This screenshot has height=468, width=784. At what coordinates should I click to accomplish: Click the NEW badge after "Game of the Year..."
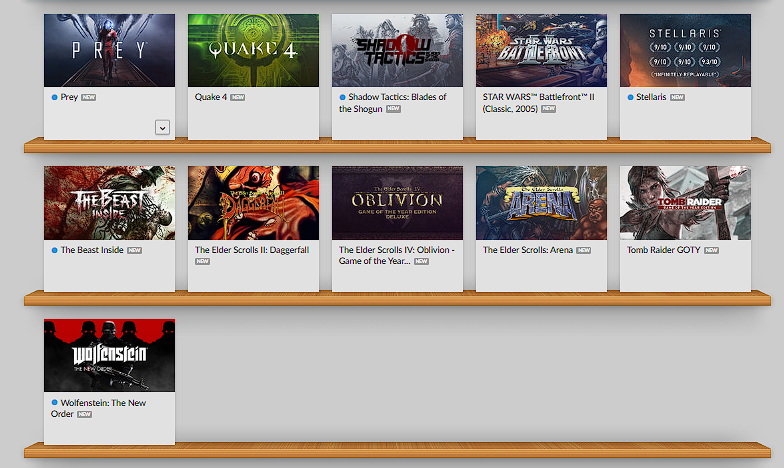tap(422, 262)
